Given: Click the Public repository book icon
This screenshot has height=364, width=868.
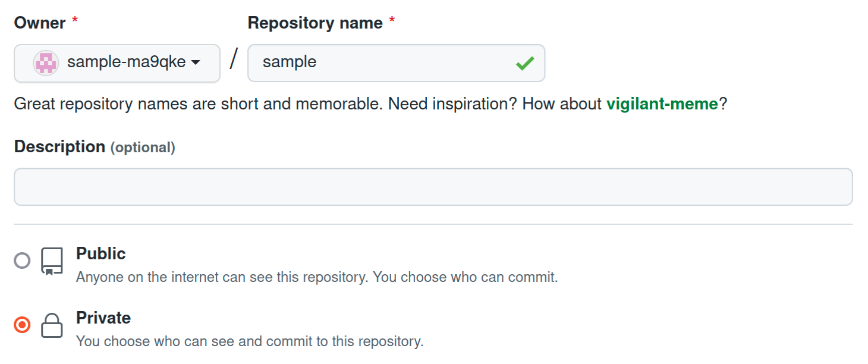Looking at the screenshot, I should coord(52,262).
